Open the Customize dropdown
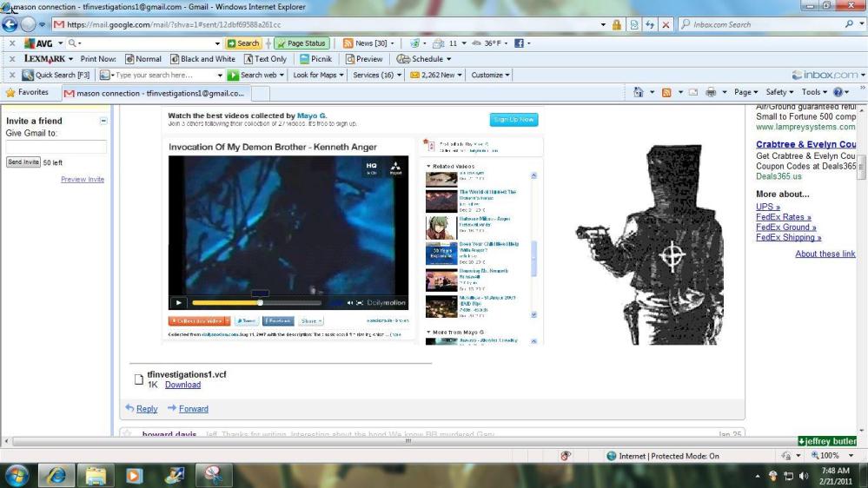The height and width of the screenshot is (488, 868). (x=490, y=75)
